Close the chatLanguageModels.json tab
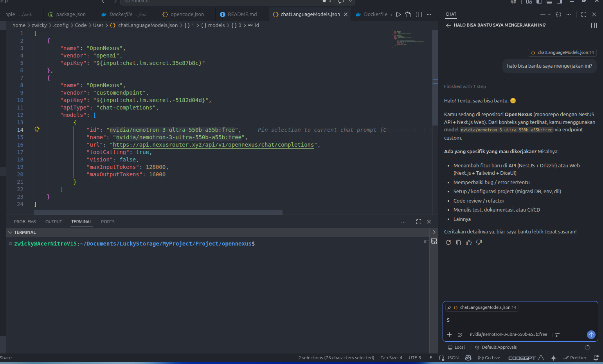Viewport: 603px width, 364px height. click(346, 14)
